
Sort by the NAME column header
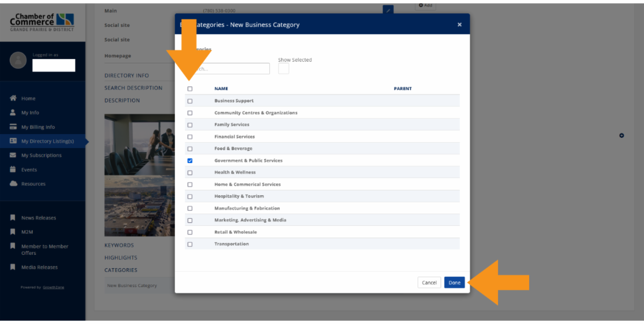point(221,89)
